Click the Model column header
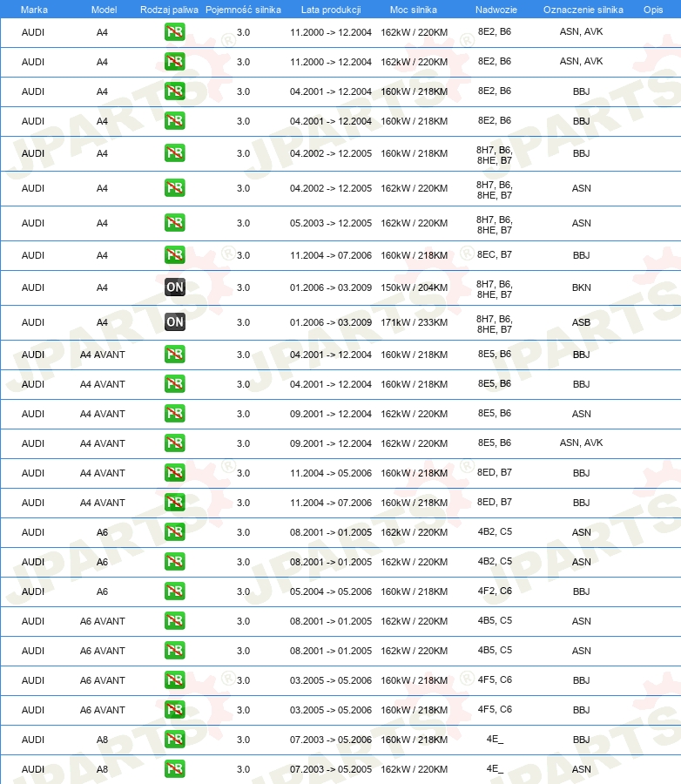The width and height of the screenshot is (681, 784). click(x=104, y=10)
